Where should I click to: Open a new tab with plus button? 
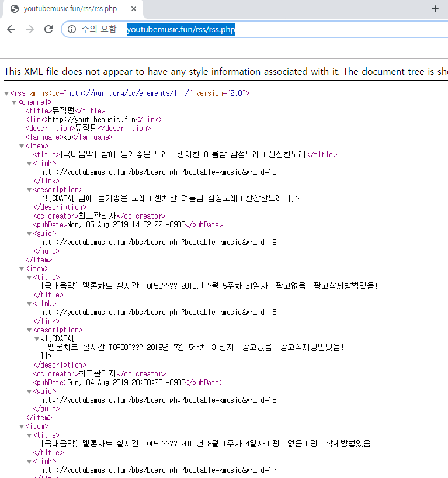click(x=435, y=9)
